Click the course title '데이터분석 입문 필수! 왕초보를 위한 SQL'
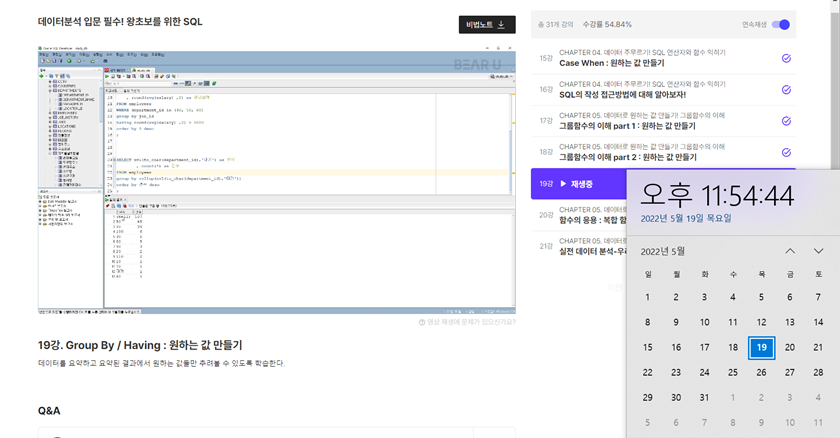The image size is (840, 438). 120,22
